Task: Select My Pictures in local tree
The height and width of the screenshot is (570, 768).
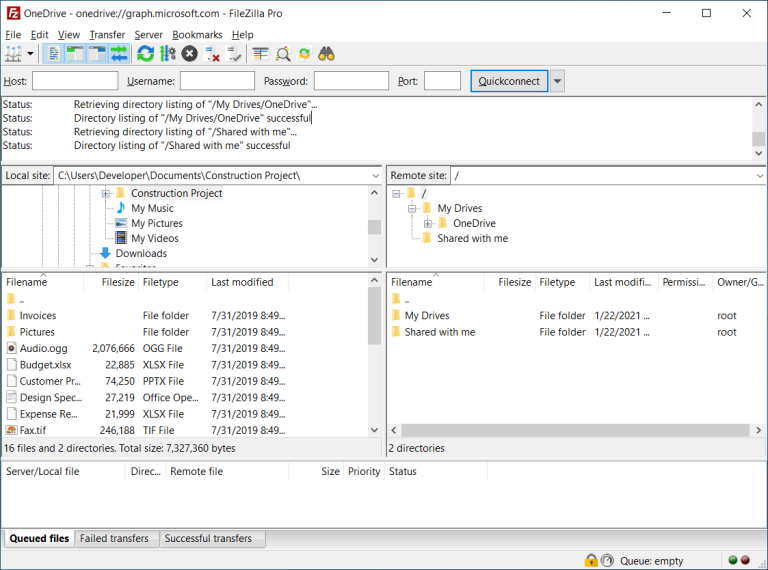Action: [157, 223]
